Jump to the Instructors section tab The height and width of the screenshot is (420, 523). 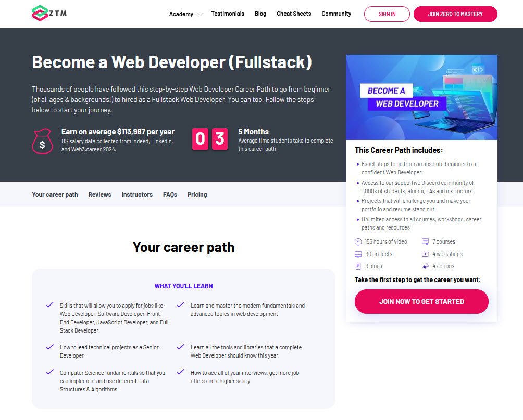[x=137, y=194]
